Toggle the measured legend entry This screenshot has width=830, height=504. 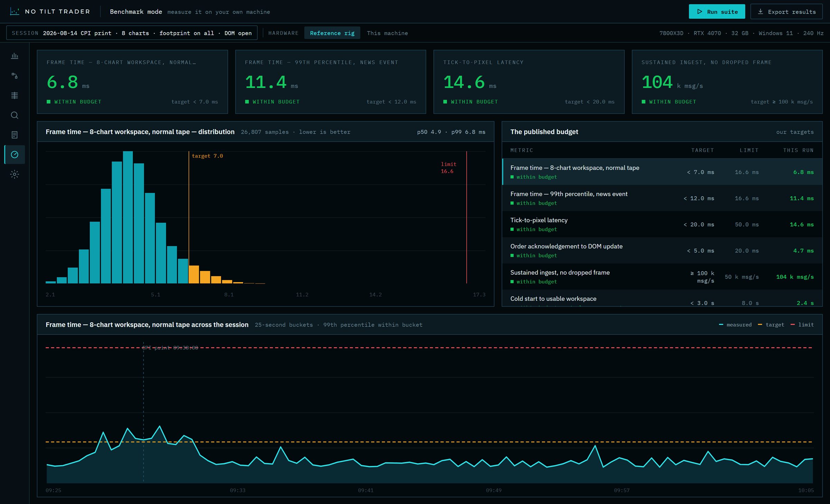(x=735, y=325)
